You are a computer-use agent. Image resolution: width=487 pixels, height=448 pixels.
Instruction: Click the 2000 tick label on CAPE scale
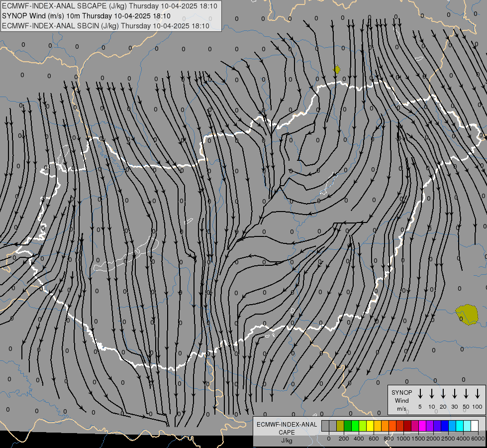point(433,439)
